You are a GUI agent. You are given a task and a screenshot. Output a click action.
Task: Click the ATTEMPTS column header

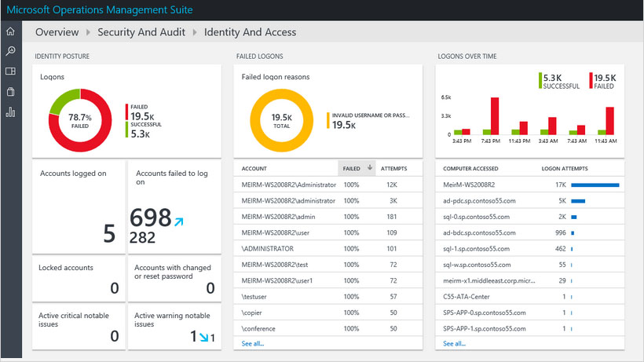pyautogui.click(x=394, y=168)
